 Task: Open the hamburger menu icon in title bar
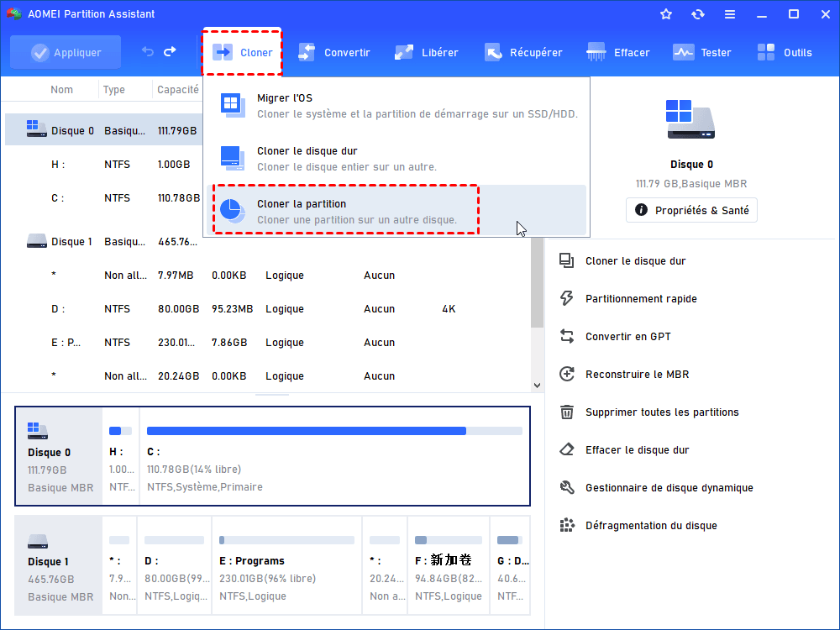(x=730, y=14)
